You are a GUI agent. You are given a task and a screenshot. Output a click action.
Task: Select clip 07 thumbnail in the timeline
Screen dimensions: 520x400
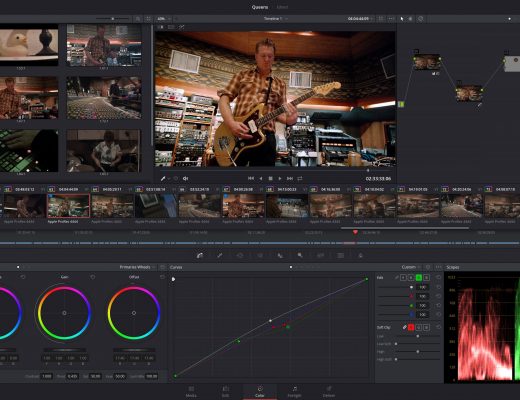coord(243,206)
